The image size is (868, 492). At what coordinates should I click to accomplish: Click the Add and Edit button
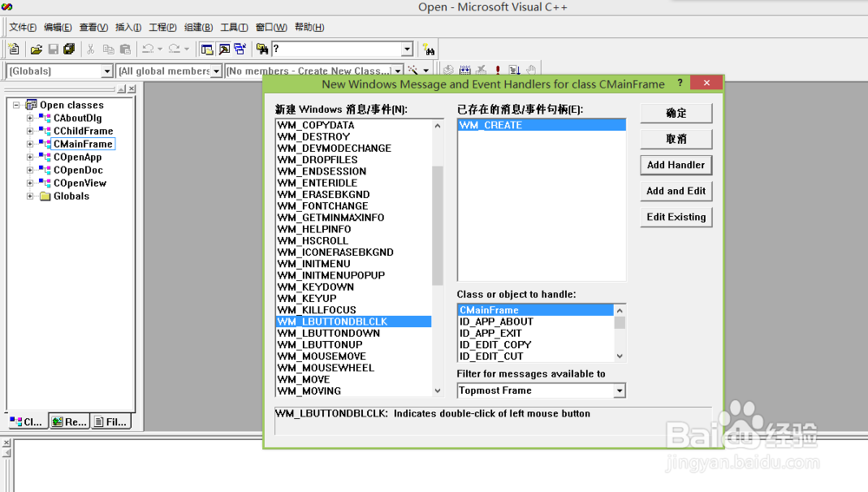coord(676,191)
